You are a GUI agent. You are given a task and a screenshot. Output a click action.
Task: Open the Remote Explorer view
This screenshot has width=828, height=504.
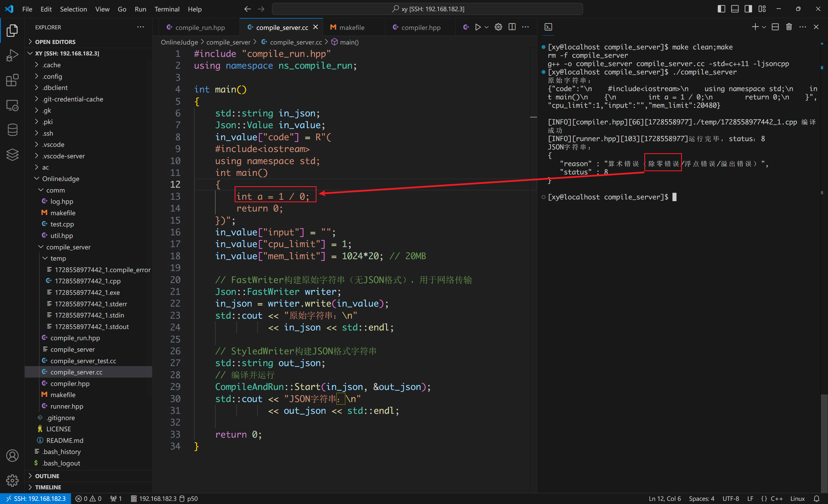coord(12,105)
